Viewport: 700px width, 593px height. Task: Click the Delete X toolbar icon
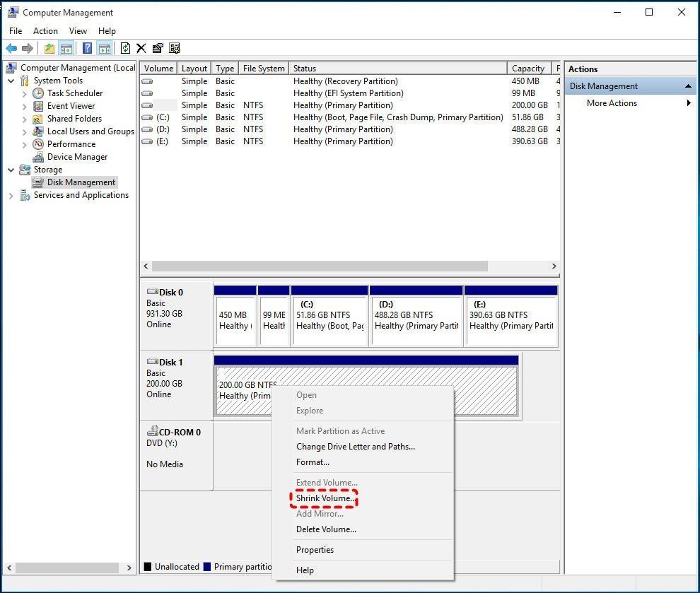141,49
